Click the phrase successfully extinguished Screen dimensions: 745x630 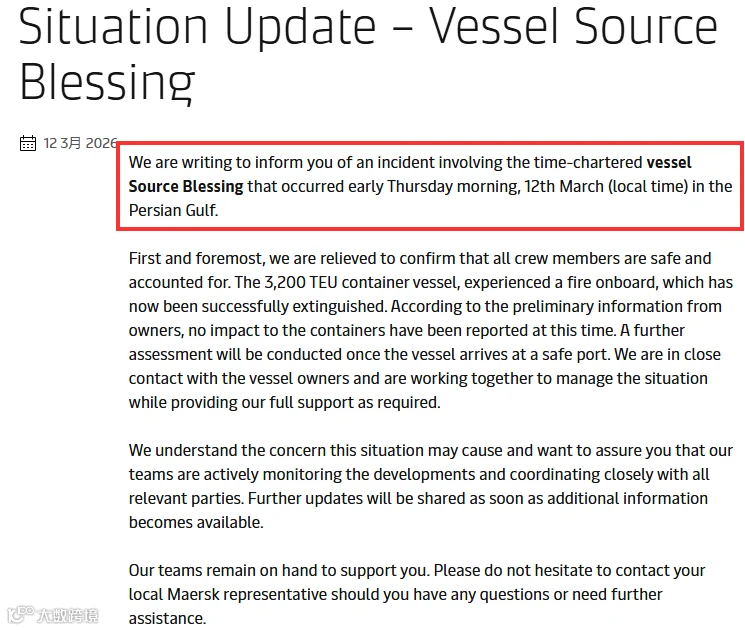coord(294,306)
